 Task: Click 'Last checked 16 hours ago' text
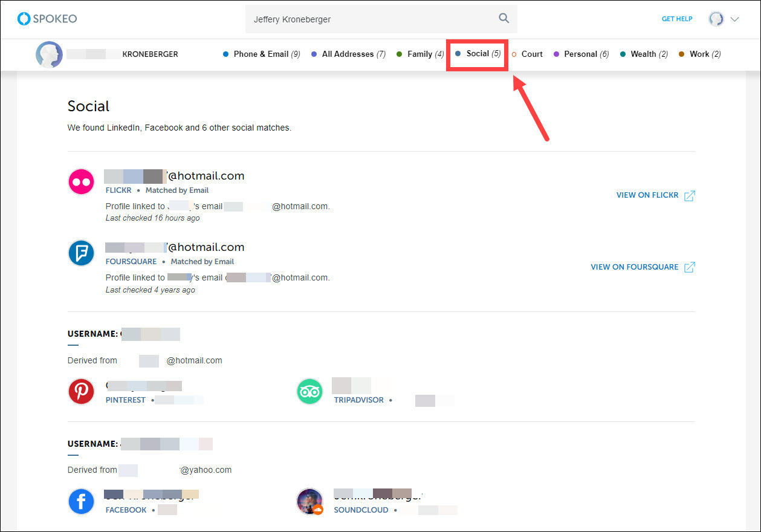tap(152, 218)
